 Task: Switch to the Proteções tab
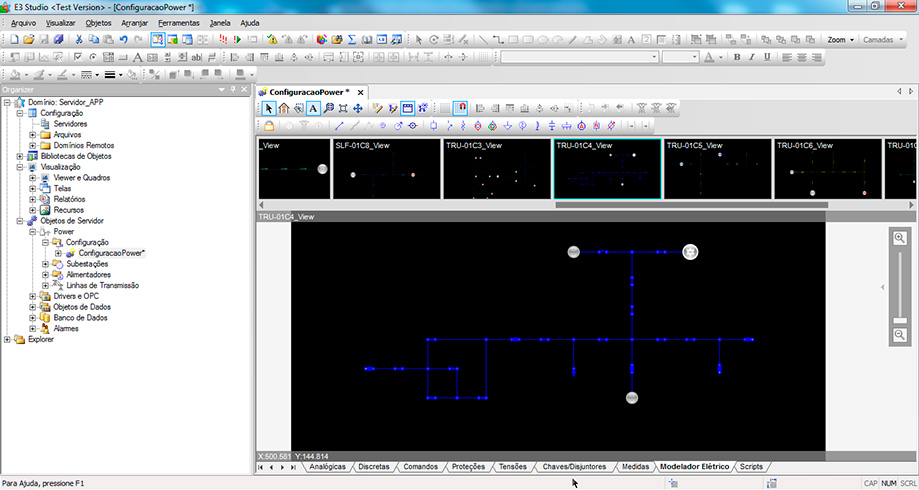pos(468,467)
